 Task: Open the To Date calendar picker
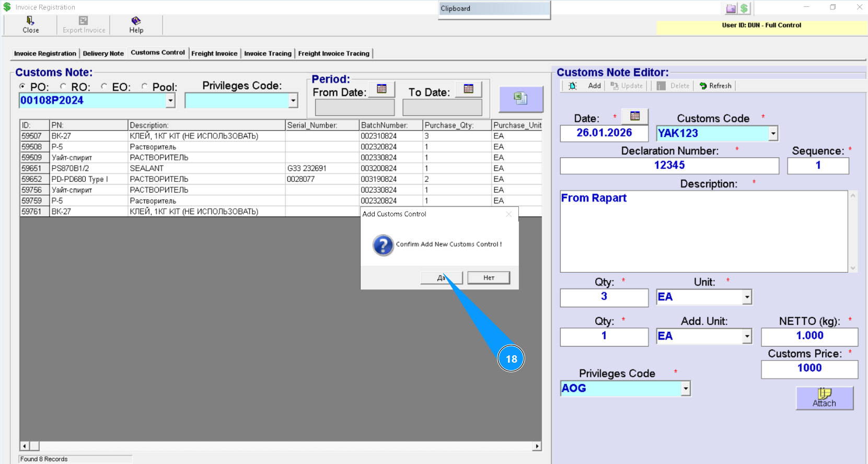point(468,89)
